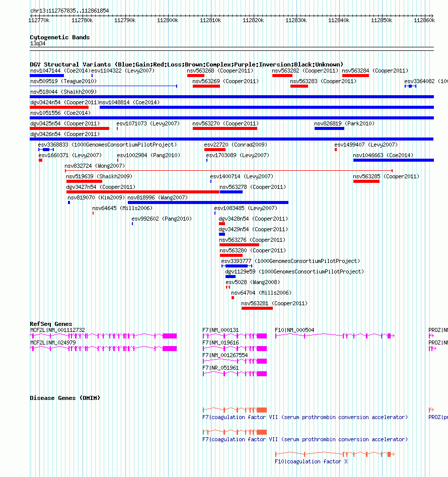This screenshot has height=477, width=448.
Task: Select the blue nsv563278 gain bar
Action: (x=231, y=192)
